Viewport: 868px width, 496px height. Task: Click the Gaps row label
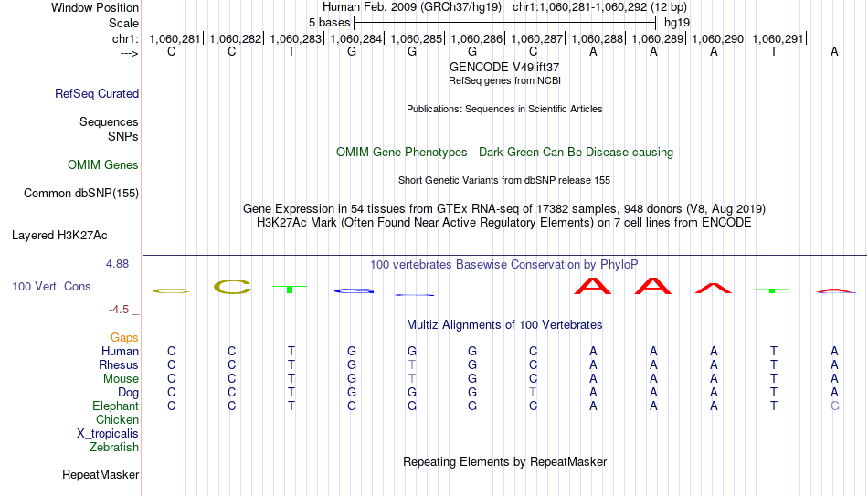(x=124, y=338)
